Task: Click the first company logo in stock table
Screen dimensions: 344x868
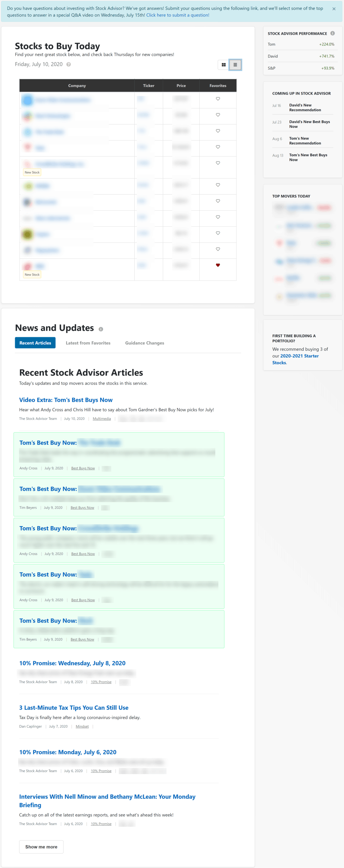Action: pyautogui.click(x=27, y=100)
